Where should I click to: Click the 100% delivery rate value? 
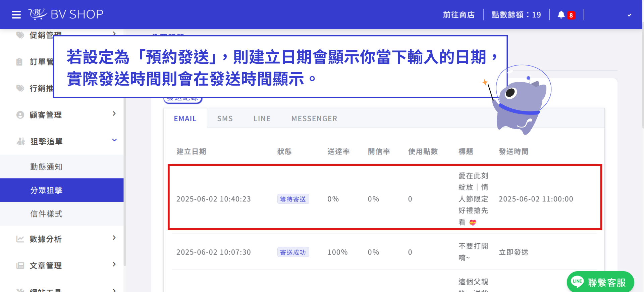338,252
